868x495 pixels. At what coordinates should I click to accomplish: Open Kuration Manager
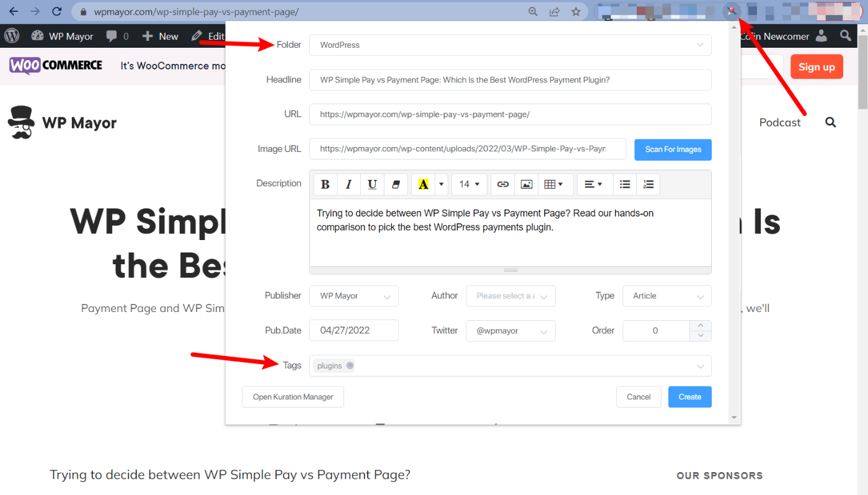(x=293, y=397)
